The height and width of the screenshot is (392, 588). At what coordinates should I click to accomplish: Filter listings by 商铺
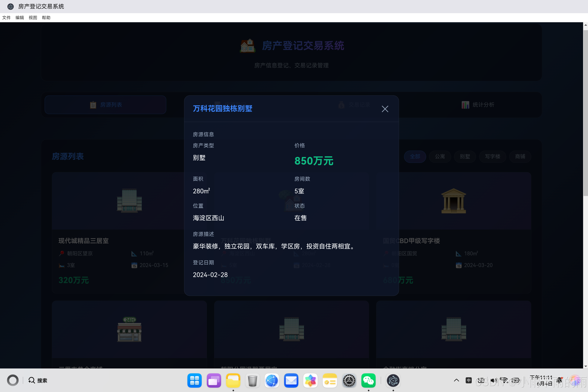pos(520,156)
